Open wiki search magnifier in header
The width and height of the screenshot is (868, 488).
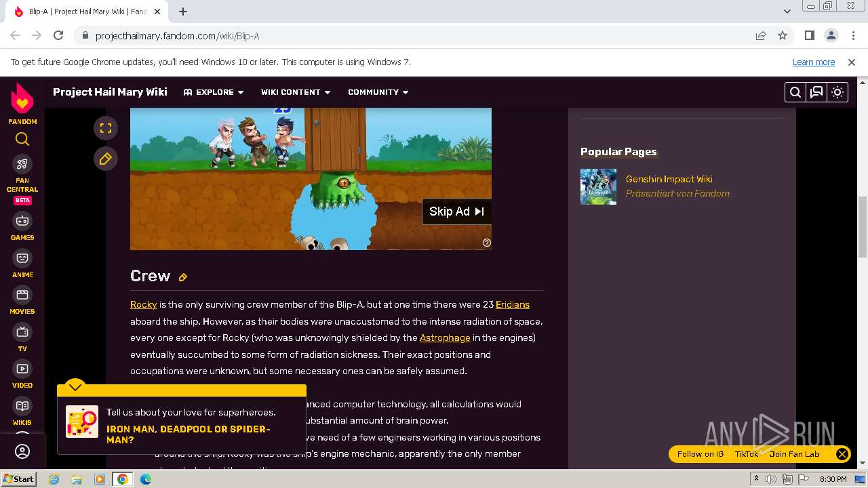tap(795, 92)
